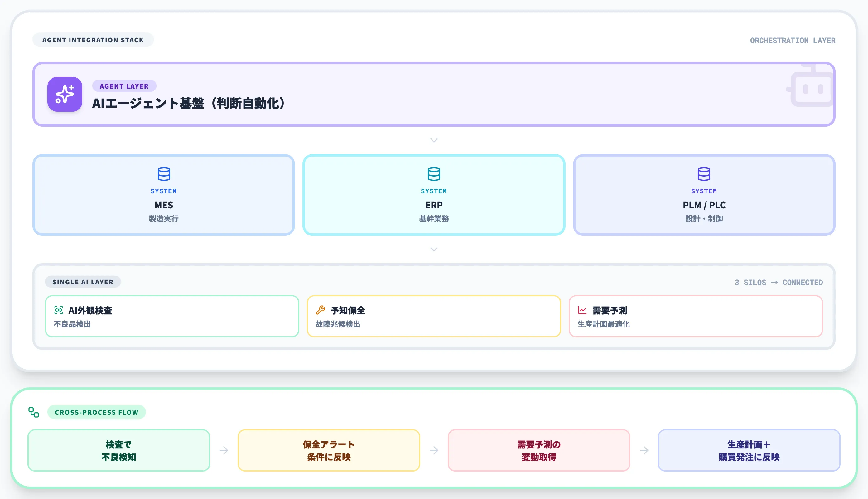This screenshot has height=499, width=868.
Task: Click the 生産計画＋購買発注に反映 card
Action: [749, 450]
